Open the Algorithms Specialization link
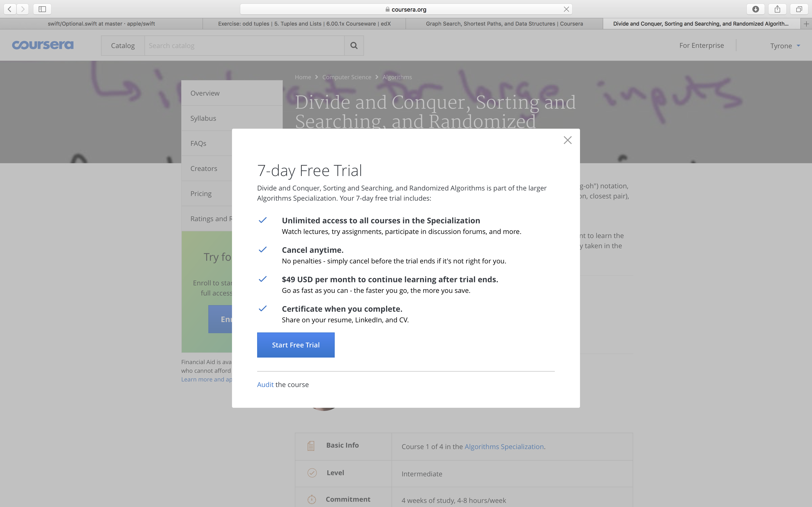This screenshot has height=507, width=812. pos(504,447)
